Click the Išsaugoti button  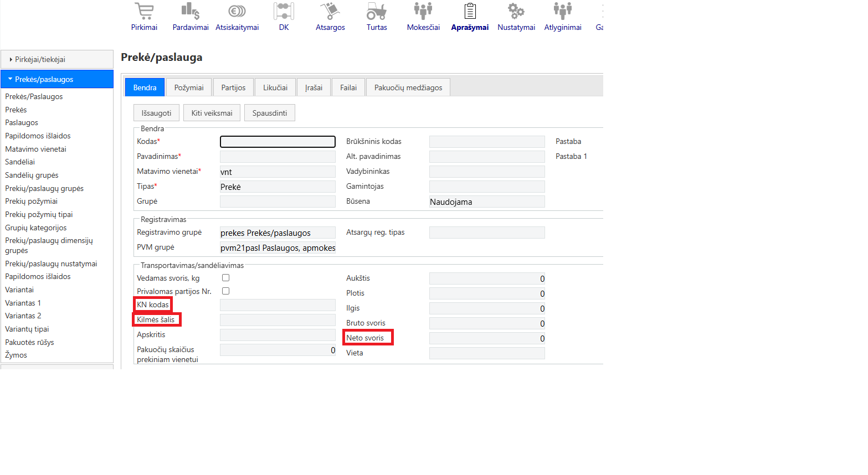(156, 113)
